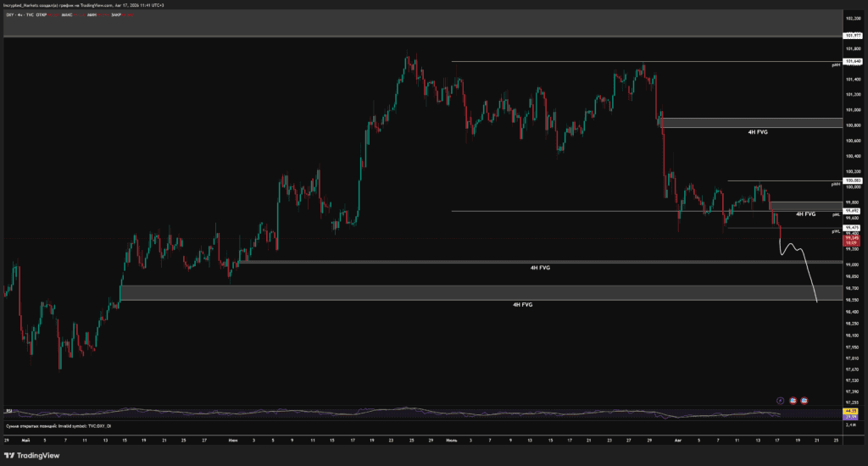
Task: Click the Invalid symbol open interest legend
Action: click(x=58, y=426)
